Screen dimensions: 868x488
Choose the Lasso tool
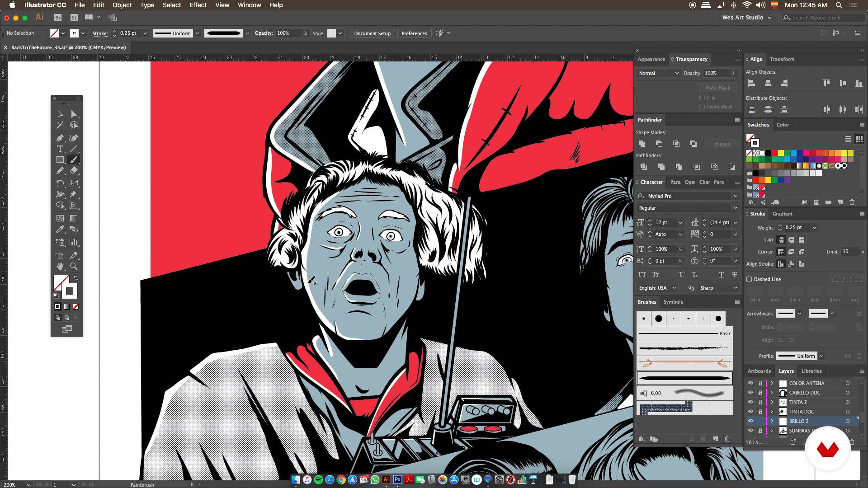tap(74, 126)
